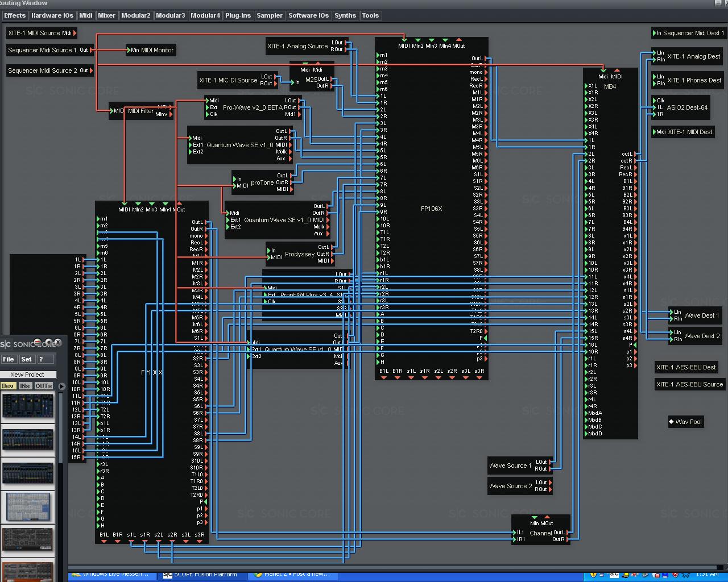Select the MIDI Filter module
The image size is (728, 582).
tap(141, 111)
